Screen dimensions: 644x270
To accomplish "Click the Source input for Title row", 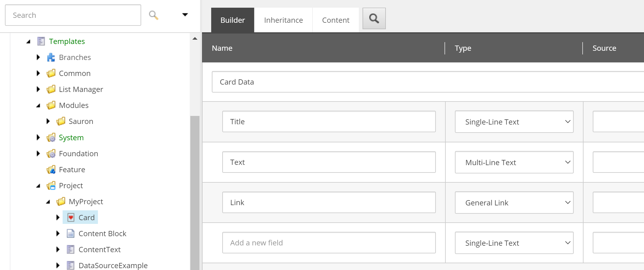I will pyautogui.click(x=619, y=121).
